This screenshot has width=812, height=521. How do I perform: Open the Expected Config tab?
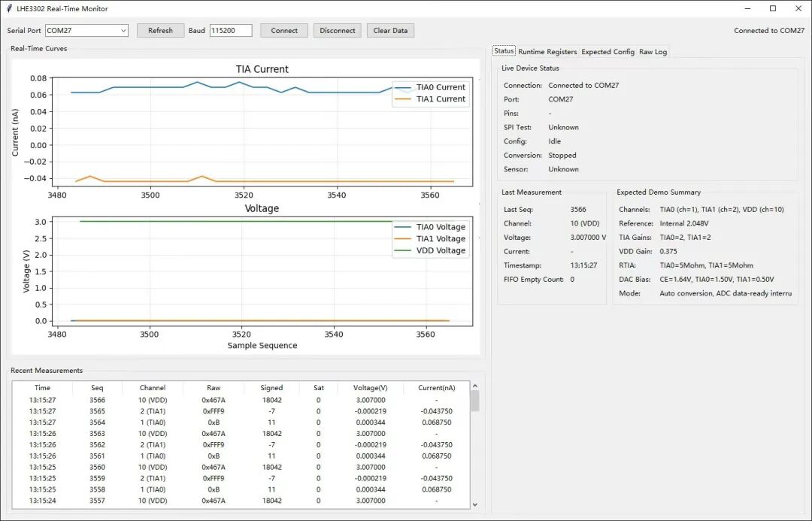tap(608, 52)
